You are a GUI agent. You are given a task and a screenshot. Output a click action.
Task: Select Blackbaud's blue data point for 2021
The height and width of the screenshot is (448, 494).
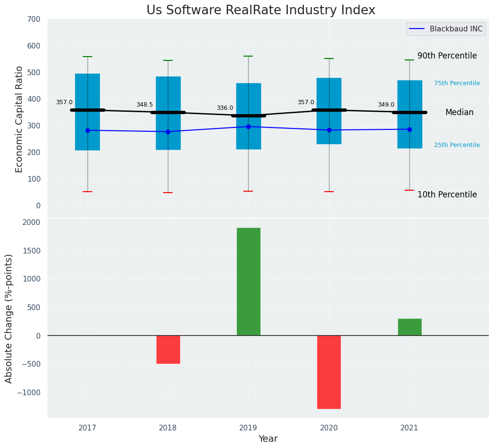coord(409,129)
